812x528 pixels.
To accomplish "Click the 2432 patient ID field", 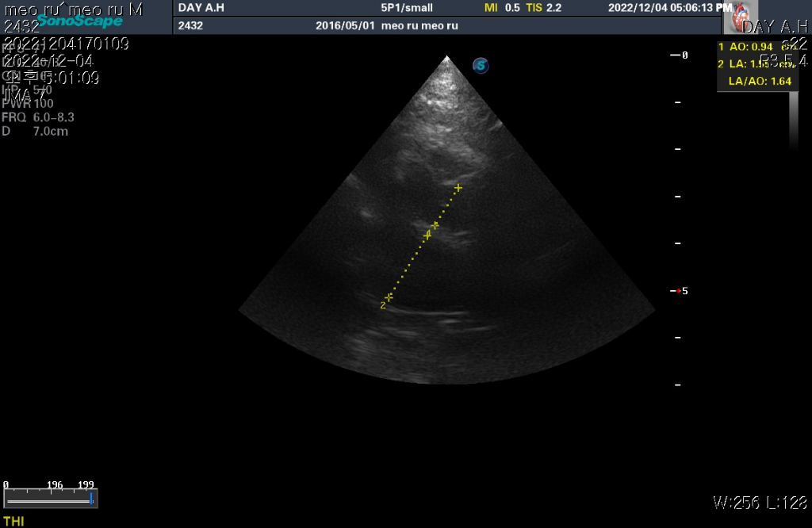I will pyautogui.click(x=190, y=25).
